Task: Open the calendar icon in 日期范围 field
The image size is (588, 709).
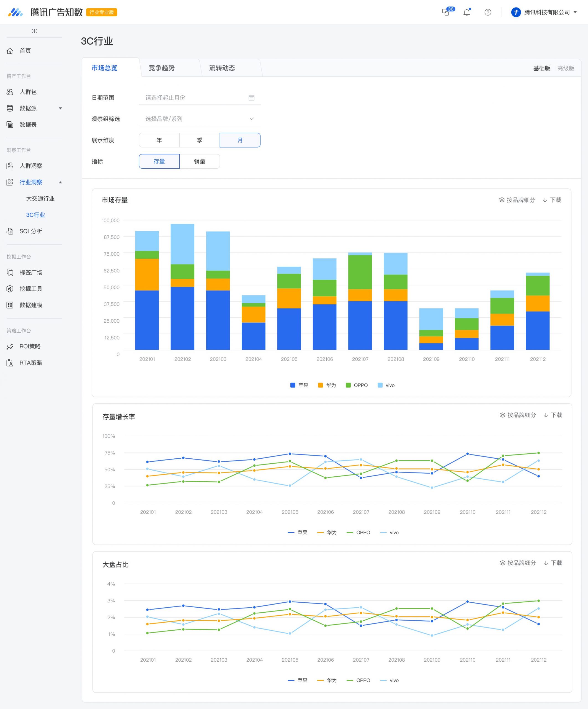Action: click(251, 97)
